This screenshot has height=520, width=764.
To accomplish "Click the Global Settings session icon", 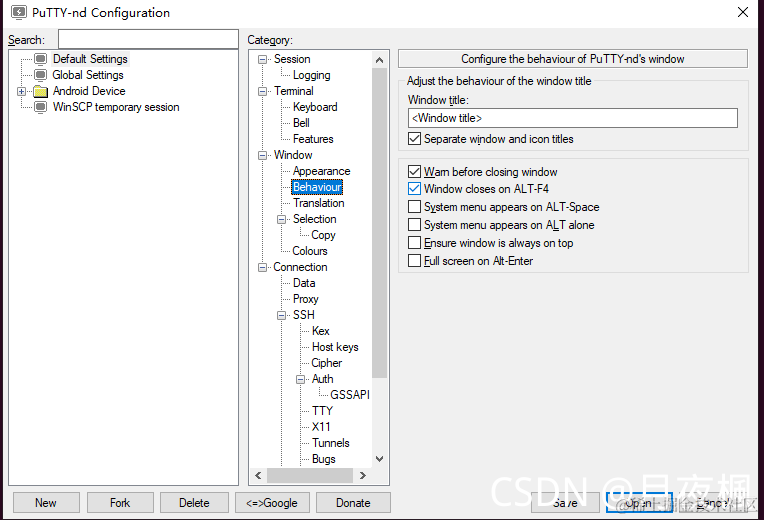I will pyautogui.click(x=41, y=75).
